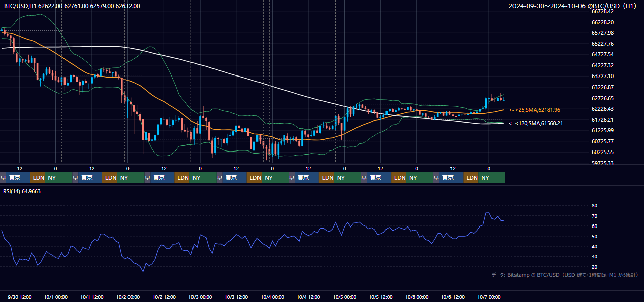Select the RSI axis value 30
644x302 pixels.
point(594,257)
